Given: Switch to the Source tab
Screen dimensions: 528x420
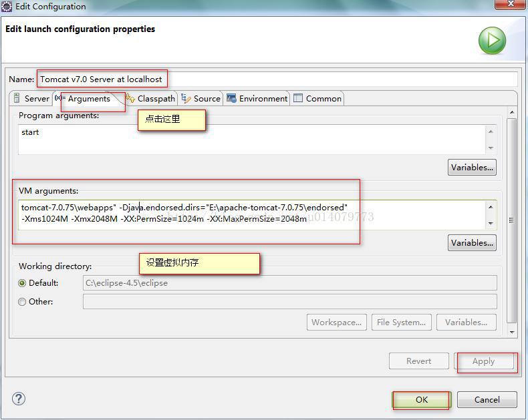Looking at the screenshot, I should (x=201, y=99).
